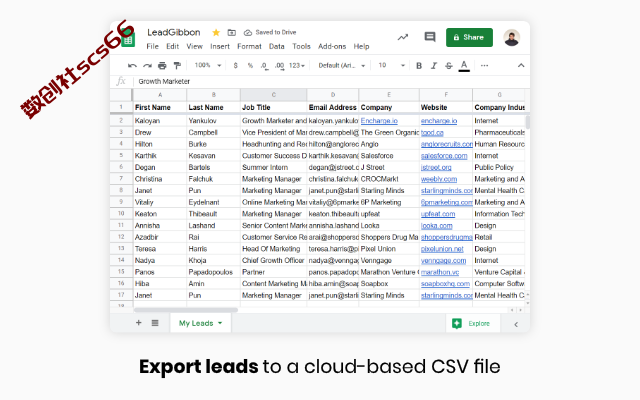The width and height of the screenshot is (640, 400).
Task: Open the comments history icon
Action: click(430, 37)
